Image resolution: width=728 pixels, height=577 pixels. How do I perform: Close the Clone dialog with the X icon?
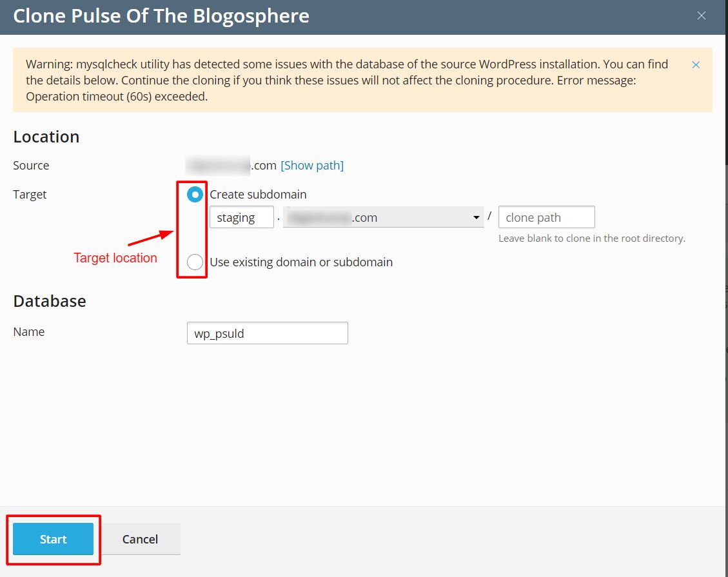click(701, 15)
